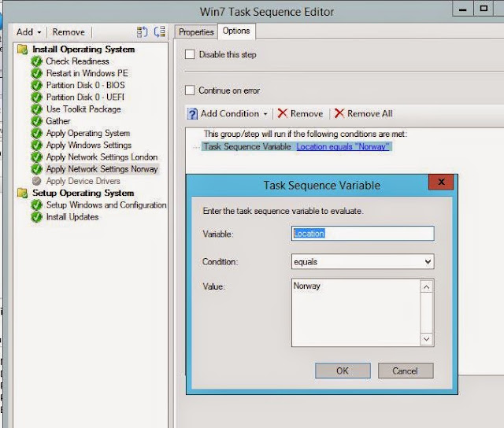Click the Add Condition question mark icon

pos(192,113)
